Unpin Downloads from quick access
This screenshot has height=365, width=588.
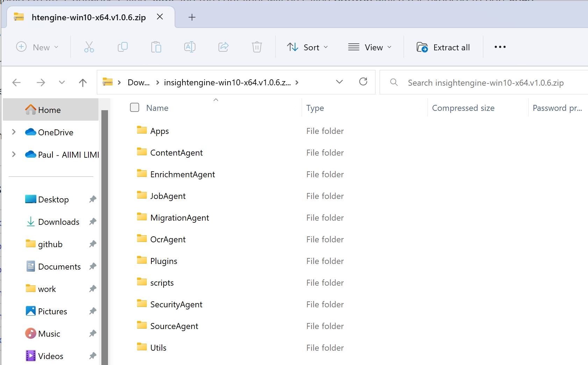[x=93, y=222]
